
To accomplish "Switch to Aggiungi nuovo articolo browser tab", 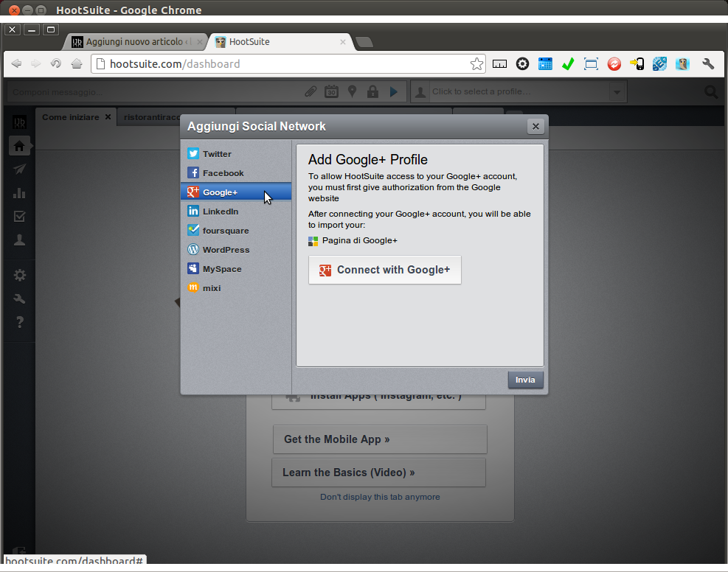I will click(x=136, y=42).
